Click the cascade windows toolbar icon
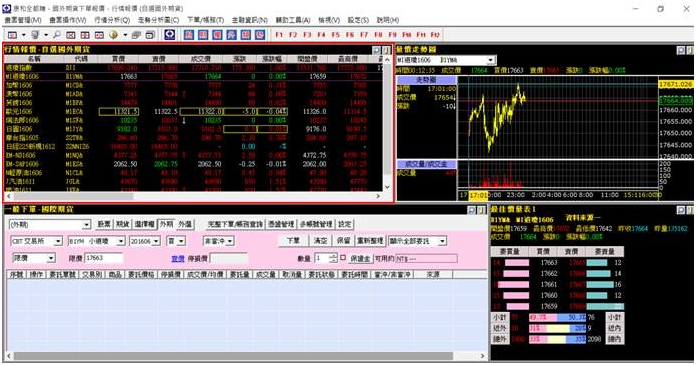Screen dimensions: 696x365 point(136,35)
